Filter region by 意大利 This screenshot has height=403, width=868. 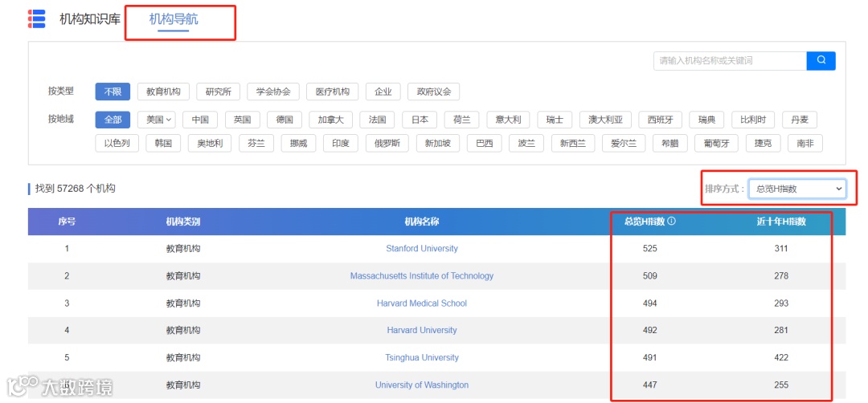click(508, 120)
